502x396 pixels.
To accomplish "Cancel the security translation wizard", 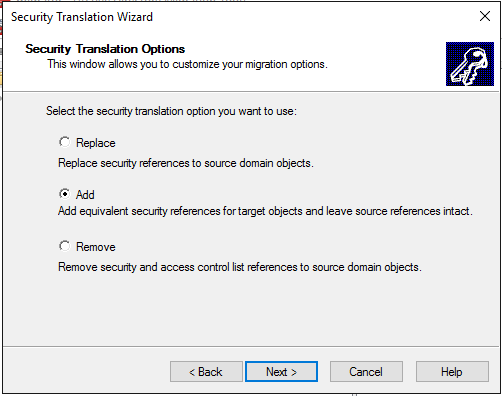I will pyautogui.click(x=366, y=372).
